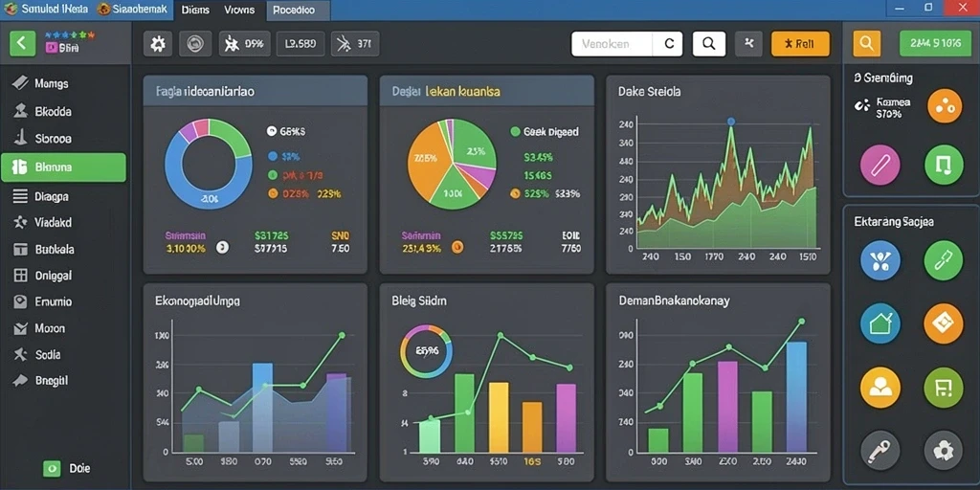Toggle the orange circle beside 231.4 3%
Viewport: 980px width, 490px height.
tap(457, 248)
